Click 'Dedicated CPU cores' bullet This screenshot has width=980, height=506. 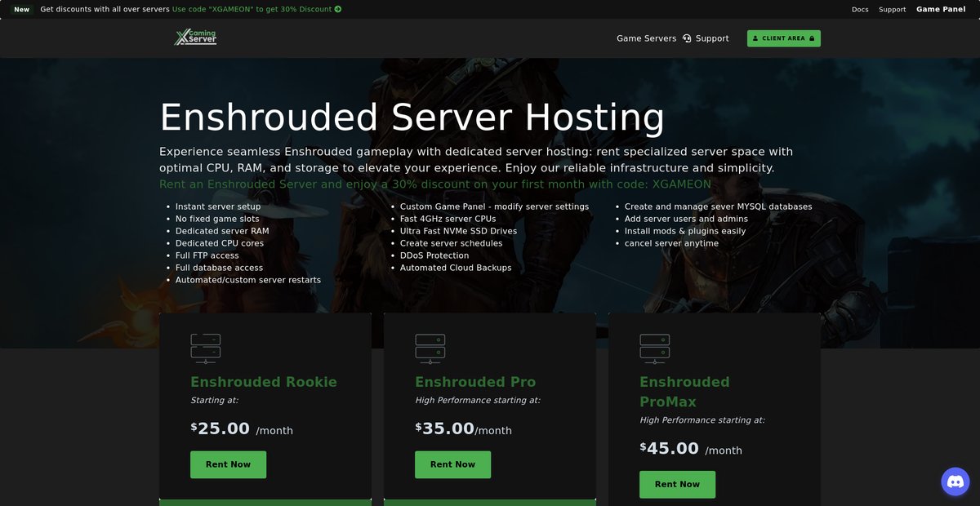click(220, 243)
